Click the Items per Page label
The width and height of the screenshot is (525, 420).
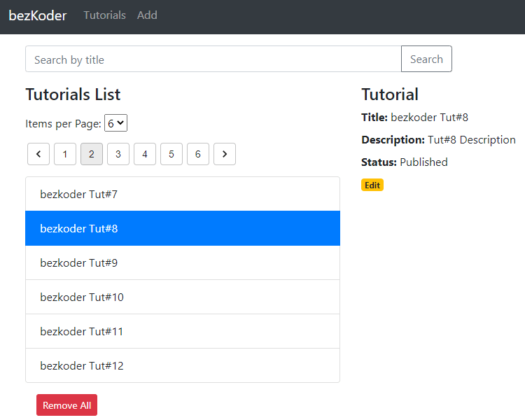coord(63,124)
